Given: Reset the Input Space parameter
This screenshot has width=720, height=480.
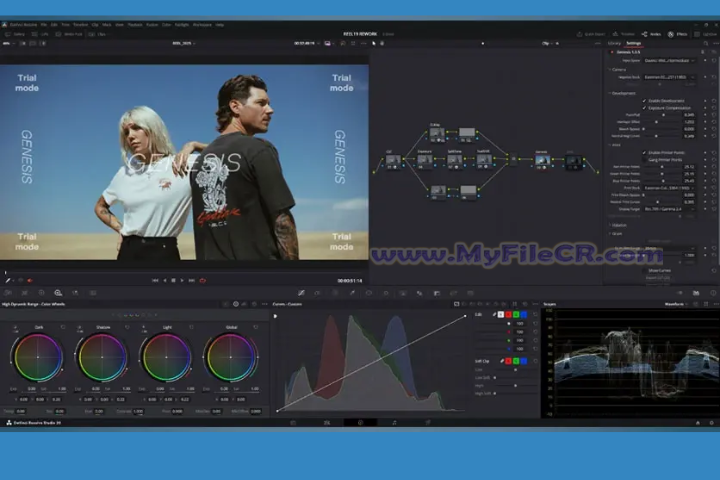Looking at the screenshot, I should click(714, 60).
